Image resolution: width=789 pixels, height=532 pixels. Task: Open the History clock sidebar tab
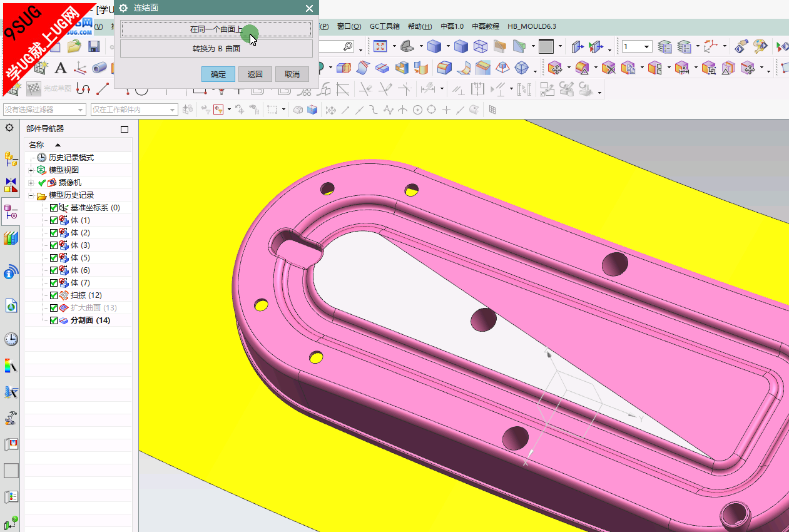tap(11, 339)
